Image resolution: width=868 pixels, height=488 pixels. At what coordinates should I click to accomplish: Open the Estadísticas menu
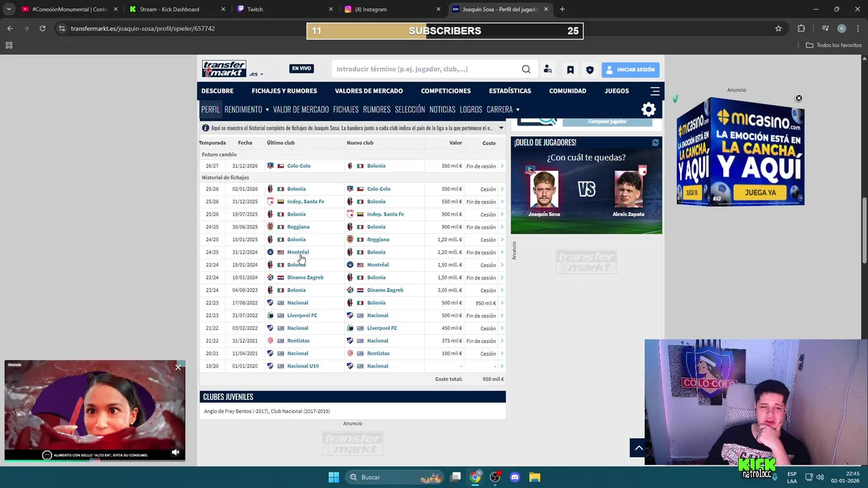click(x=510, y=91)
